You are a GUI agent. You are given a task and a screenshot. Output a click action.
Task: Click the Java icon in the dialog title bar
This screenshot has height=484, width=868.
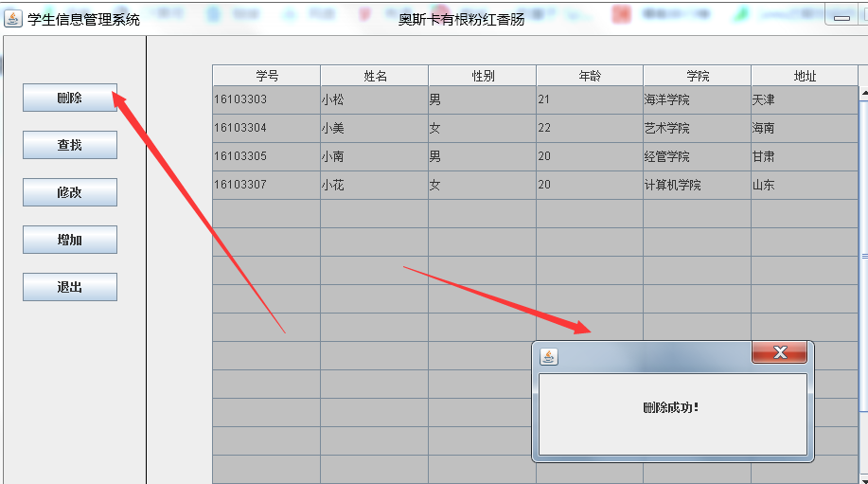pos(549,357)
